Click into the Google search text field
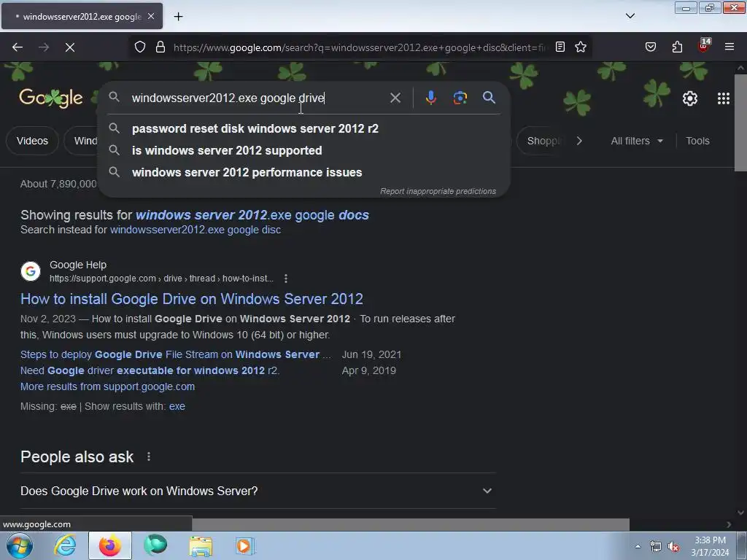 click(x=258, y=98)
